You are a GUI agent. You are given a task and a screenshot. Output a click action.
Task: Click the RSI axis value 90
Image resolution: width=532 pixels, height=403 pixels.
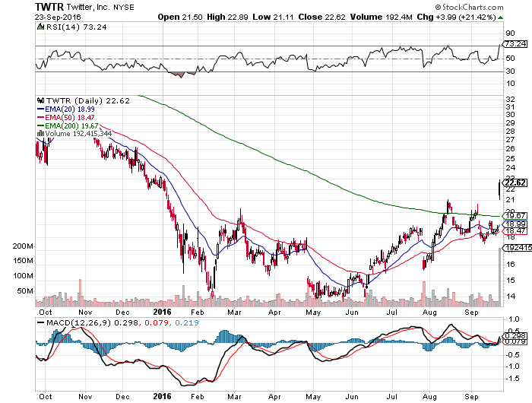pyautogui.click(x=510, y=33)
